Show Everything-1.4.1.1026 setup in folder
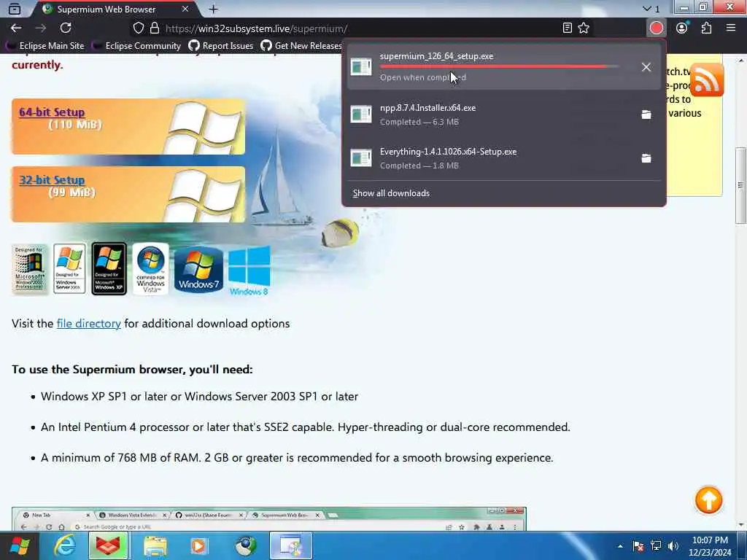The image size is (747, 560). click(x=646, y=158)
